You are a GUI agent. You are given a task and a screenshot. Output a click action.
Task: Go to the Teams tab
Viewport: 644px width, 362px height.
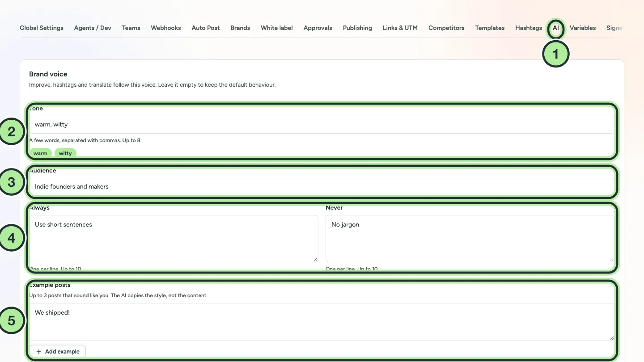pyautogui.click(x=131, y=28)
